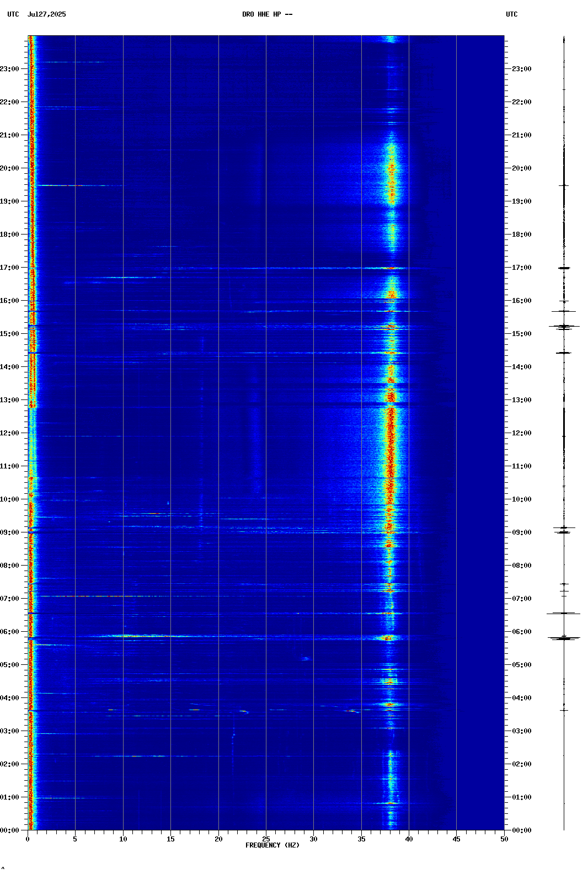The width and height of the screenshot is (588, 874).
Task: Click '06:00' on the left time axis
Action: pyautogui.click(x=9, y=632)
